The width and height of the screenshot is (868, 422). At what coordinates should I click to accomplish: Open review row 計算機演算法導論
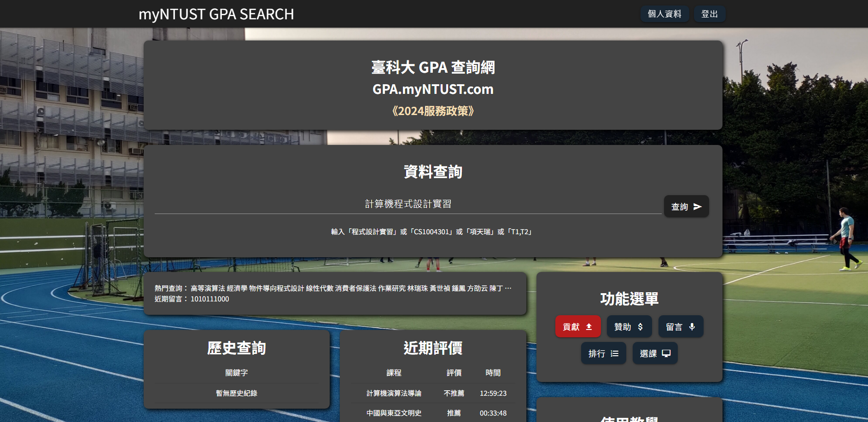[394, 393]
